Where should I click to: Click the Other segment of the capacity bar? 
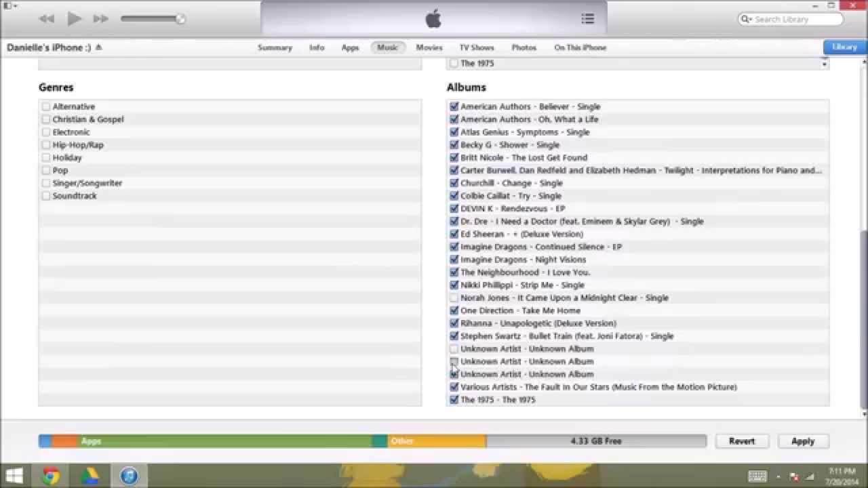(437, 441)
